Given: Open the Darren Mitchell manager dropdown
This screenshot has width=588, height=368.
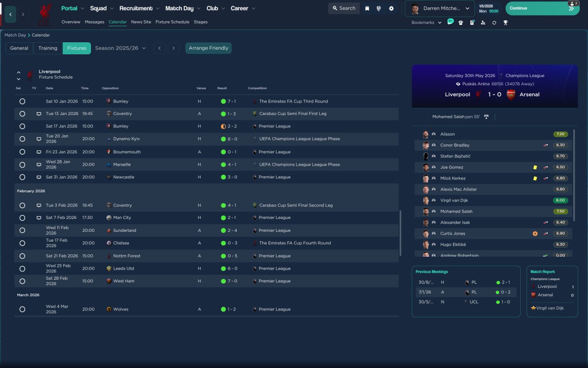Looking at the screenshot, I should point(440,8).
